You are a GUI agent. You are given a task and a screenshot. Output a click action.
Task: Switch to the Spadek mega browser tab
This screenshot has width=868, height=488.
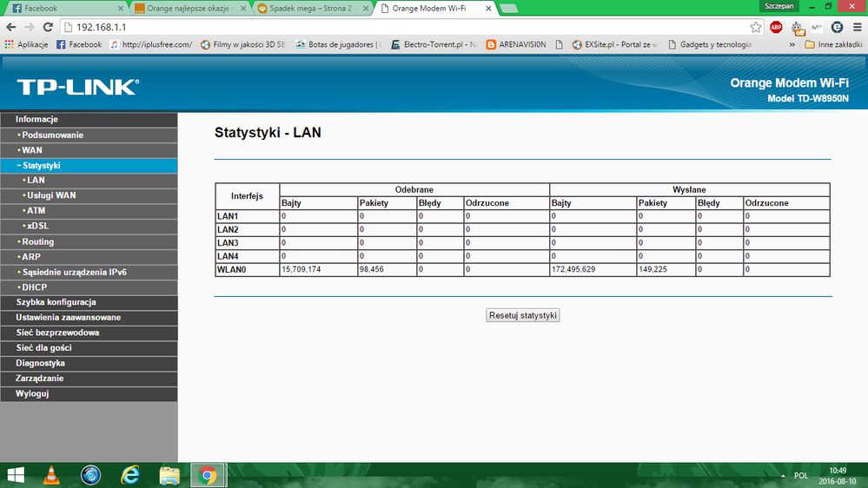[x=311, y=8]
